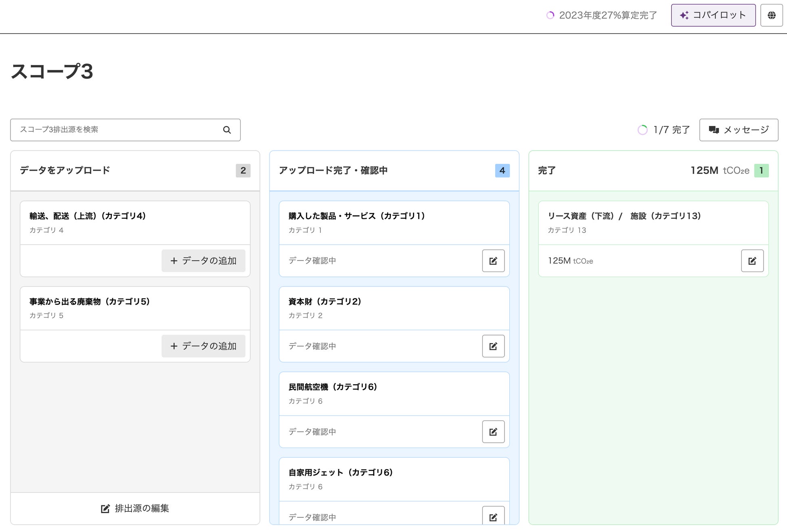Focus the スコープ3排出源を検索 search field
Image resolution: width=787 pixels, height=532 pixels.
pyautogui.click(x=117, y=130)
